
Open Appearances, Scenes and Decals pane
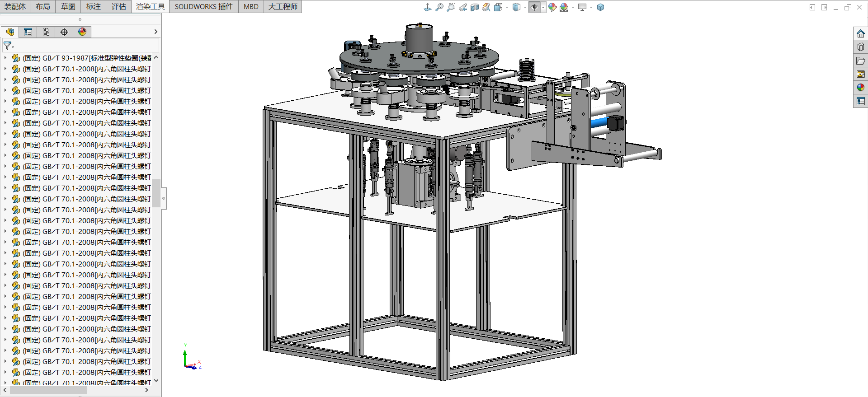[860, 88]
